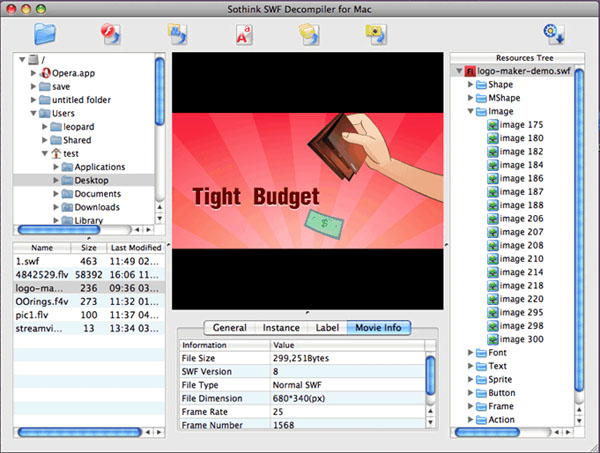Click the image 295 resource icon
This screenshot has width=600, height=453.
(x=493, y=312)
